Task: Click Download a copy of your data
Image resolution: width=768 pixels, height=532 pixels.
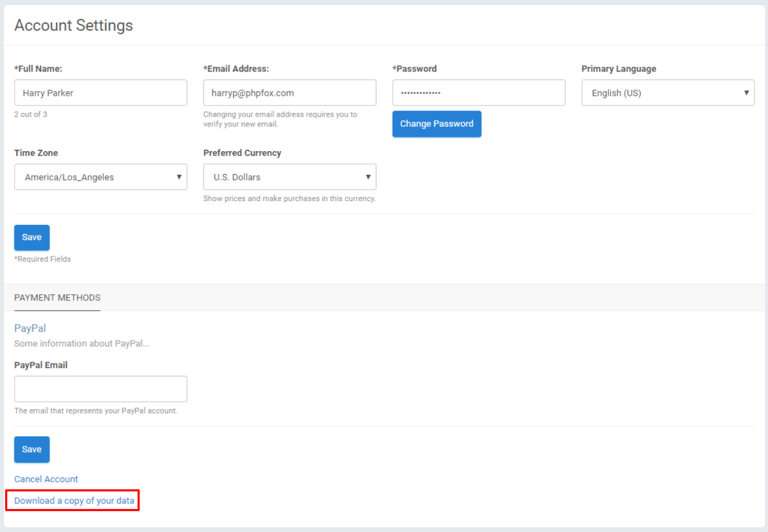Action: [x=74, y=500]
